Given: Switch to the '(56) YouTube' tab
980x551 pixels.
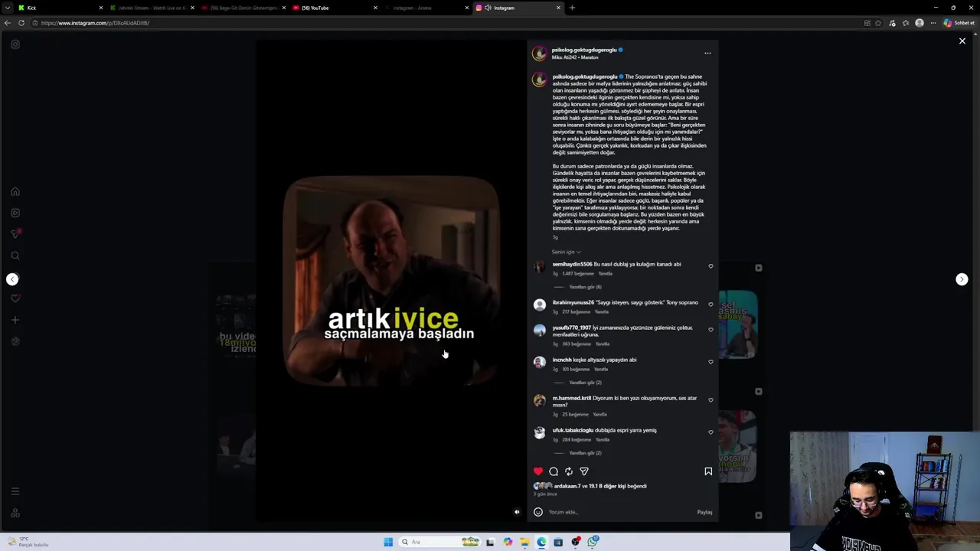Looking at the screenshot, I should (335, 8).
